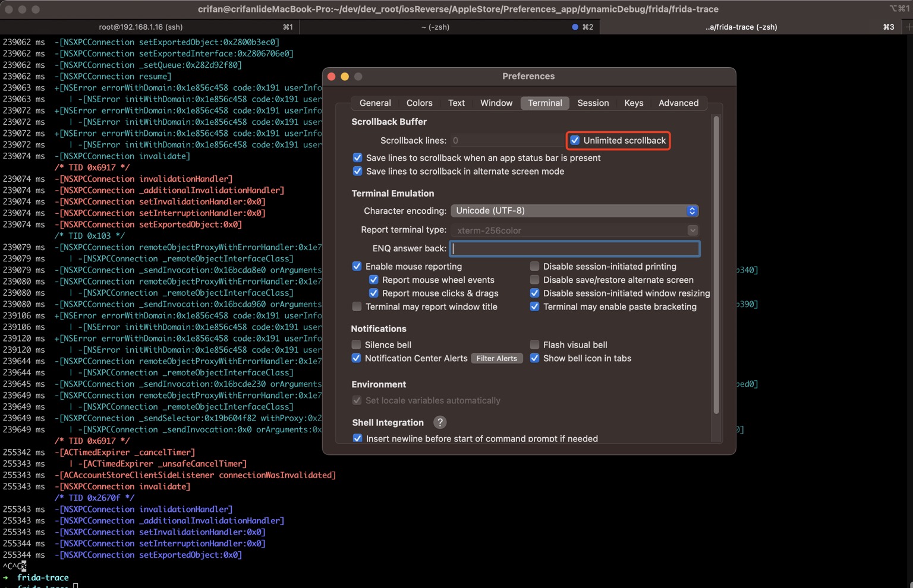This screenshot has width=913, height=588.
Task: Open the Window preferences tab
Action: coord(496,103)
